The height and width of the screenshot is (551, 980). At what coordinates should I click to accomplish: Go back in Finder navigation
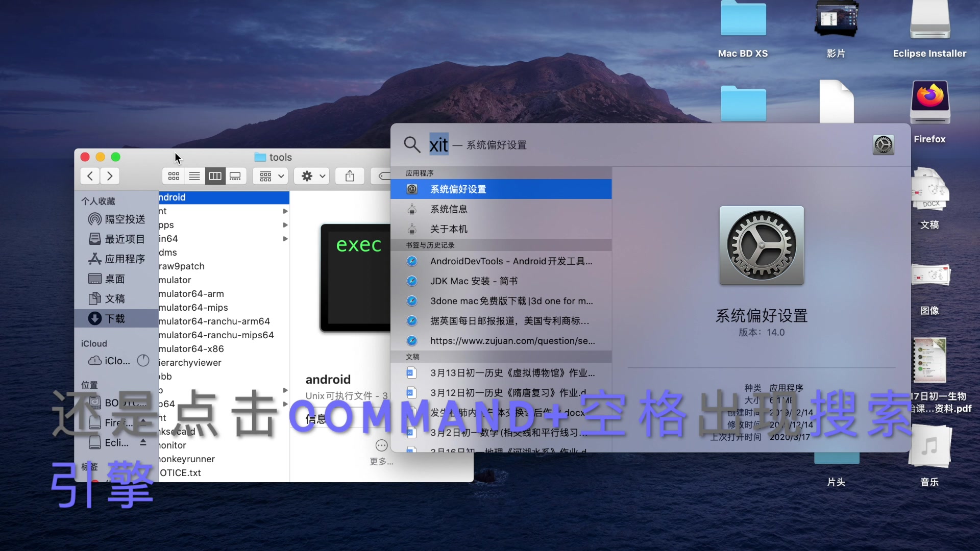tap(90, 176)
